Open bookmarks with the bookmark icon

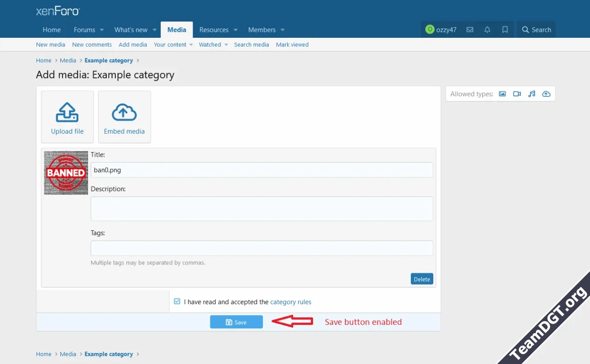point(505,29)
